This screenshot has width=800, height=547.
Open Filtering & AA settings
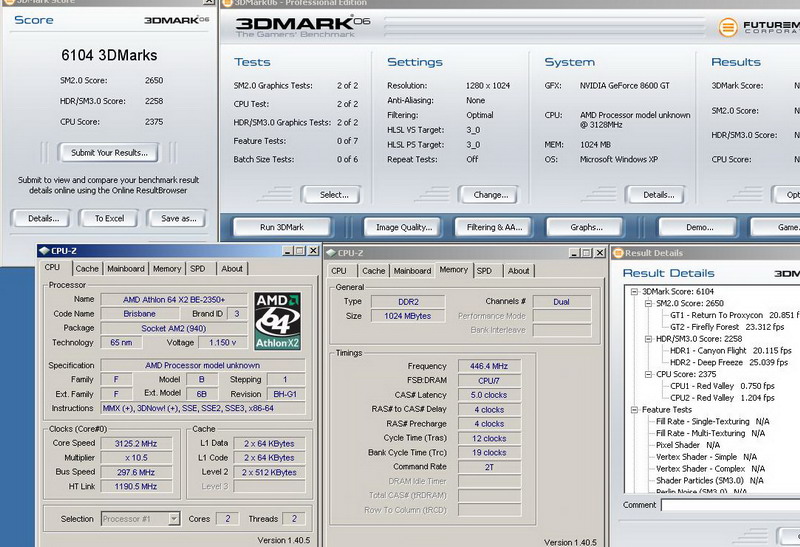tap(494, 228)
